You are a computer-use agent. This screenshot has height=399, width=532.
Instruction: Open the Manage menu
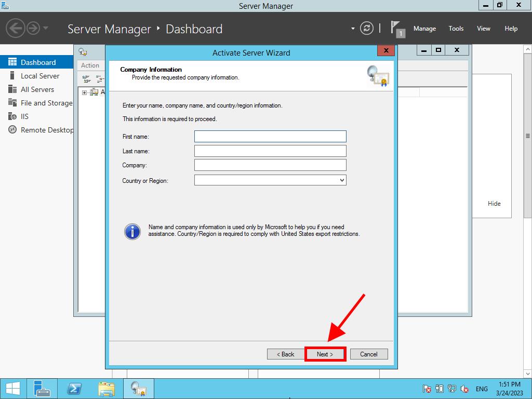click(424, 29)
